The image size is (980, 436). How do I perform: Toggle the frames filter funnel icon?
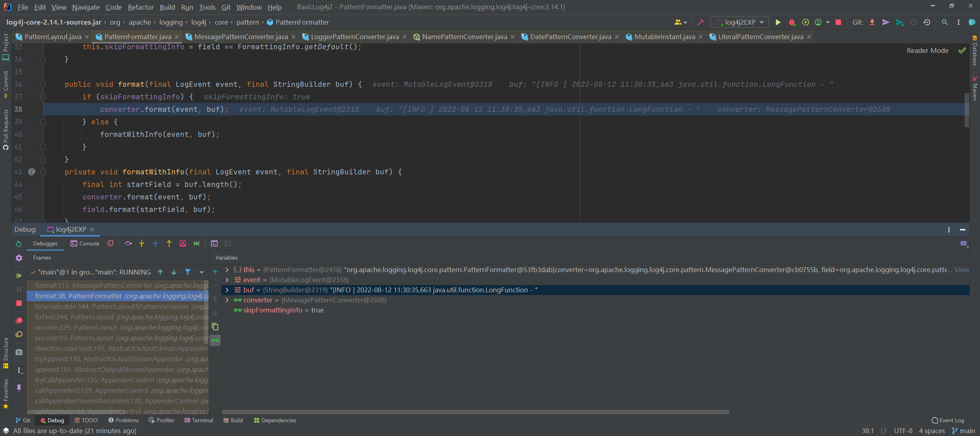click(188, 272)
